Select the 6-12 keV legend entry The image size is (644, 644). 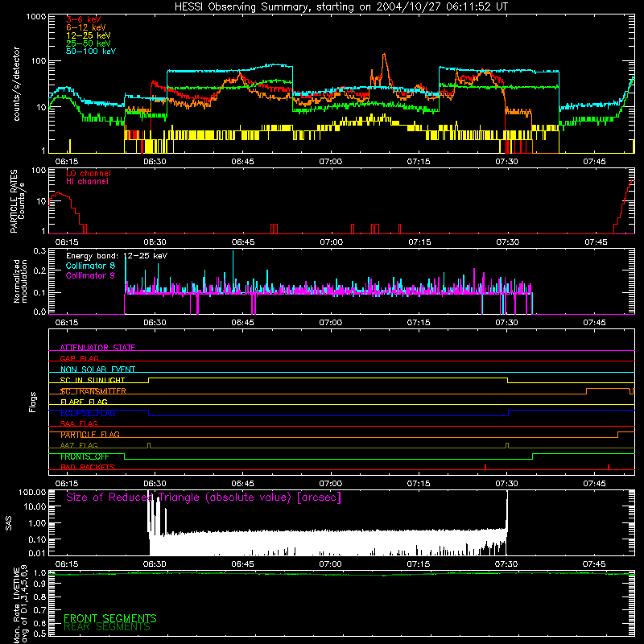click(86, 27)
